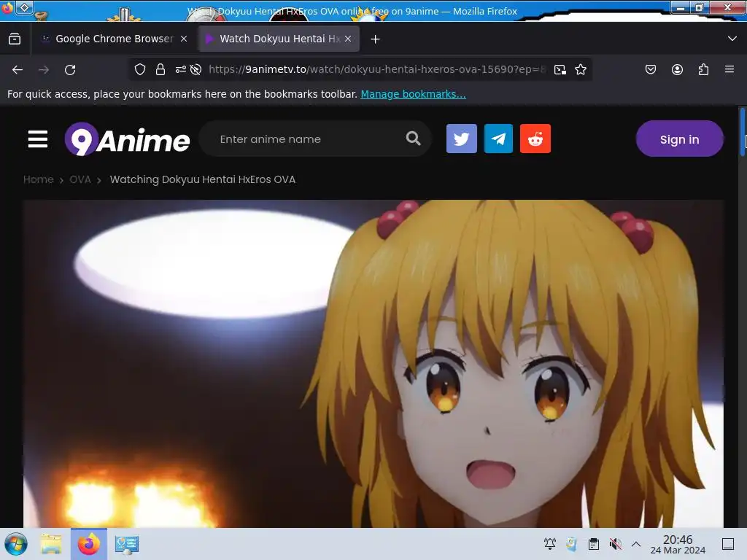The image size is (747, 560).
Task: Open the Telegram share button
Action: pyautogui.click(x=498, y=139)
